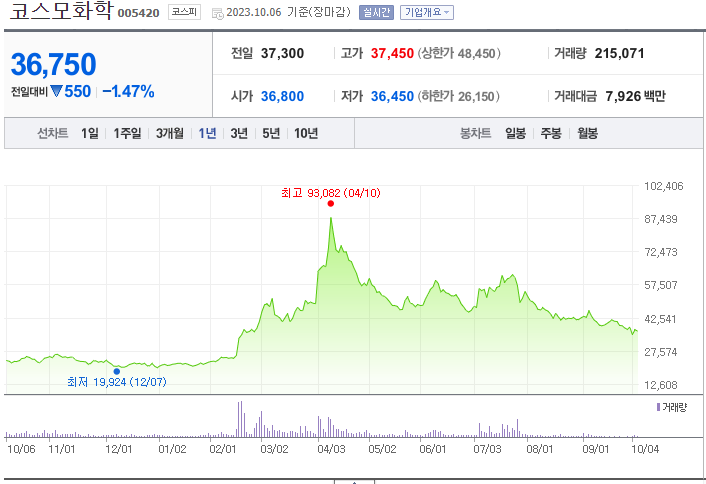
Task: Click the 12,608 price axis label
Action: click(x=661, y=385)
